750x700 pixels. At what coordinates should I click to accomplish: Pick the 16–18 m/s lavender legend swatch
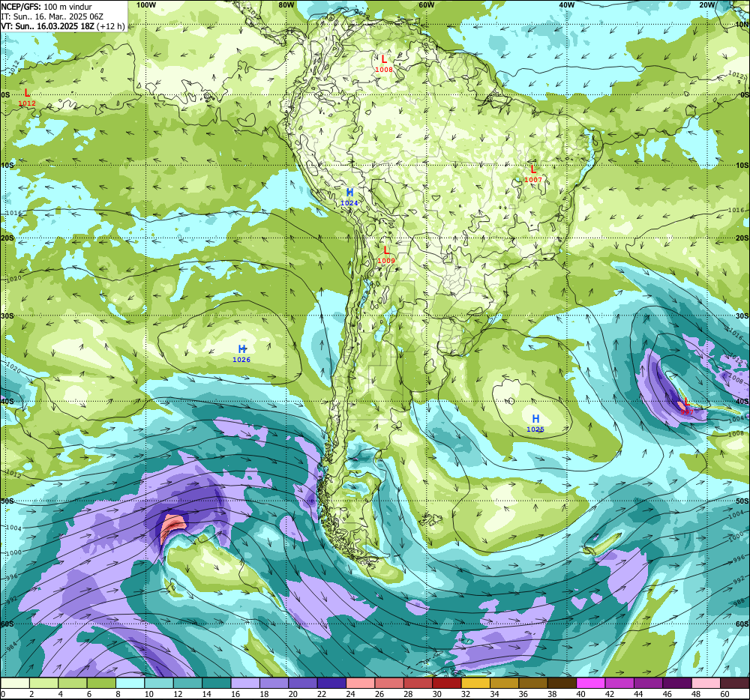pyautogui.click(x=245, y=683)
